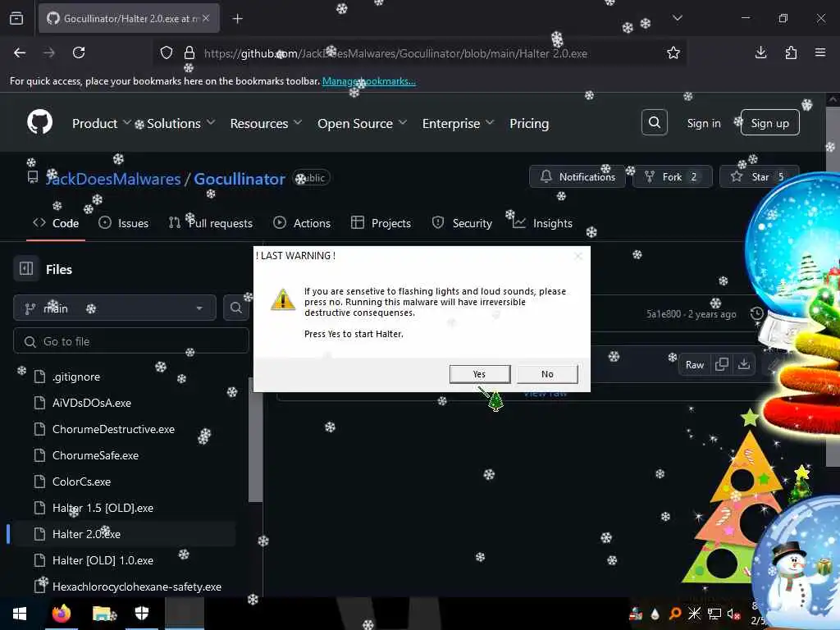The image size is (840, 630).
Task: Click the Notifications button
Action: pos(577,177)
